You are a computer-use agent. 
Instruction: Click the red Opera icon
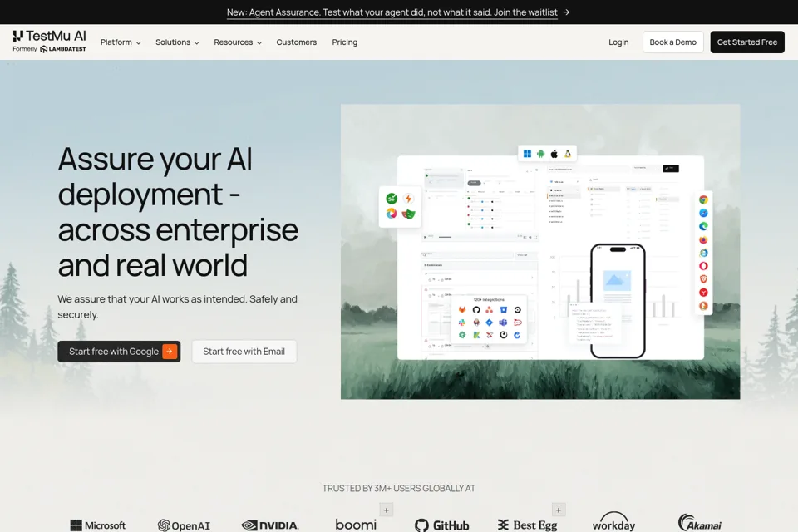[x=703, y=266]
